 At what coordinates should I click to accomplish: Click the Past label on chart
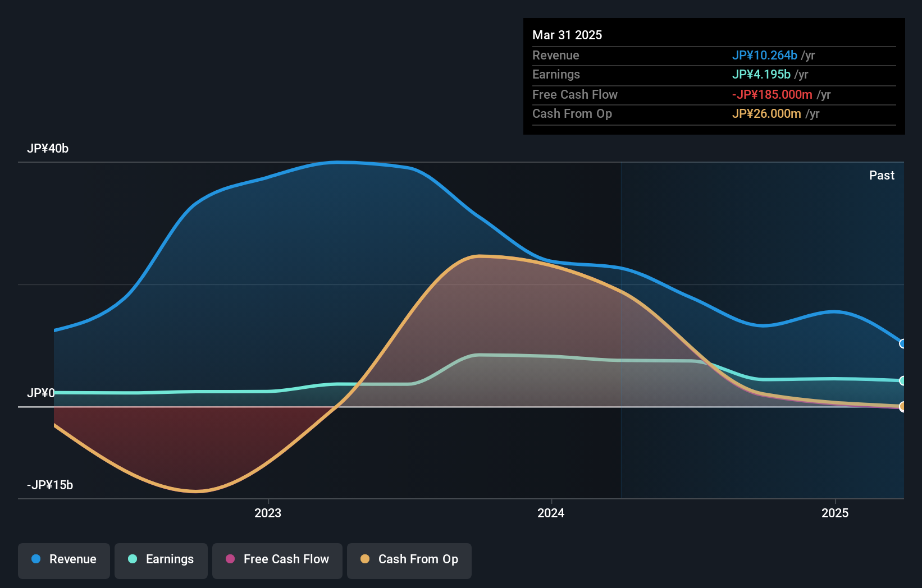(x=882, y=175)
